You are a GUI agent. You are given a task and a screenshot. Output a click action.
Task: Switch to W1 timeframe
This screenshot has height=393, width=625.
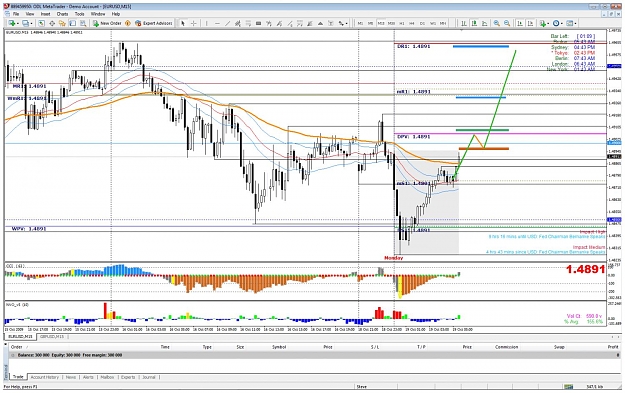click(432, 24)
